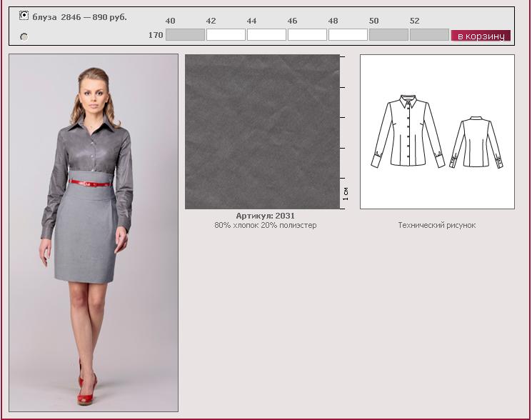Click the back view blouse sketch
532x420 pixels.
476,141
